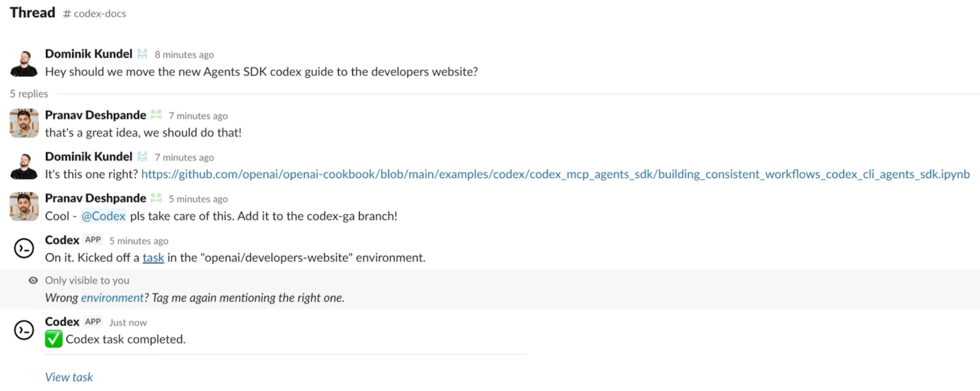Screen dimensions: 980x391
Task: Click '7 minutes ago' timestamp on Pranav's reply
Action: [198, 116]
